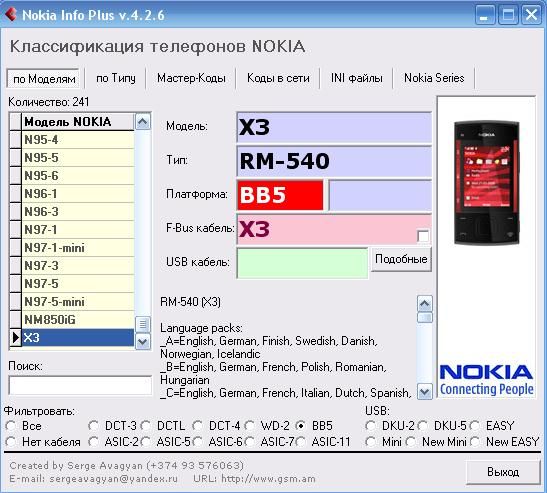This screenshot has height=493, width=547.
Task: Click the pink F-Bus кабель field
Action: (x=334, y=229)
